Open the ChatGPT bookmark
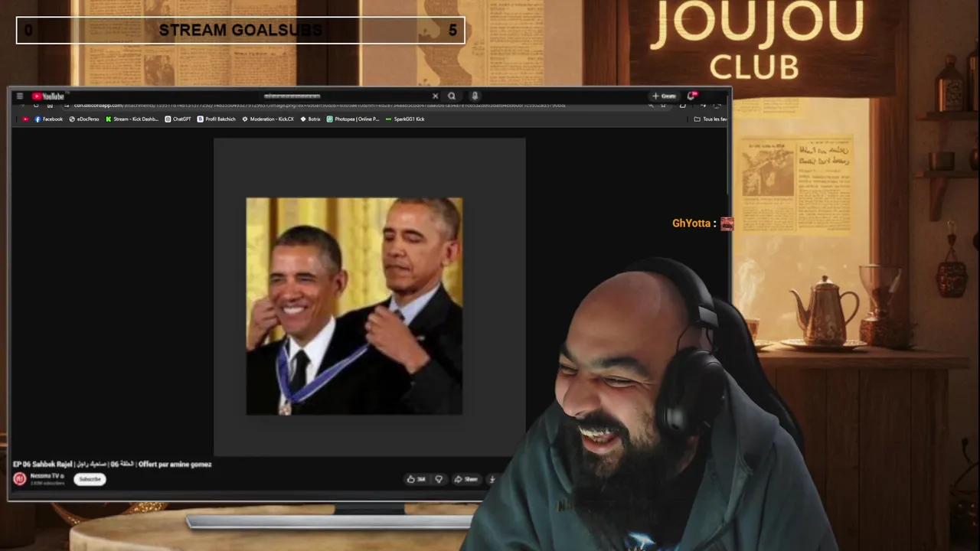Viewport: 980px width, 551px height. 178,119
